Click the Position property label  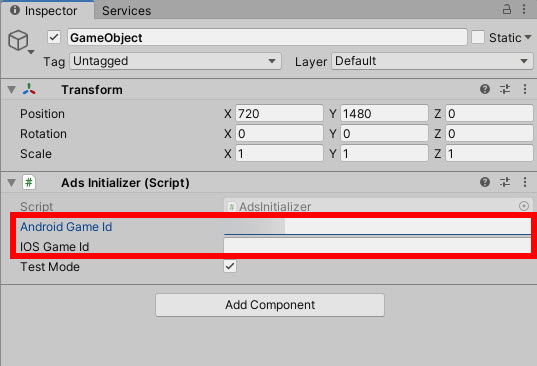pos(42,114)
